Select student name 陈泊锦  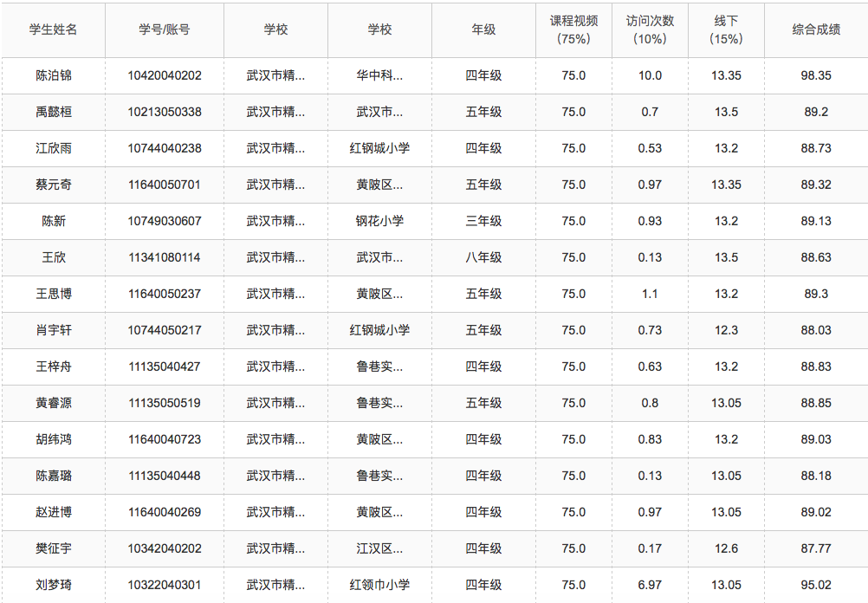point(54,75)
